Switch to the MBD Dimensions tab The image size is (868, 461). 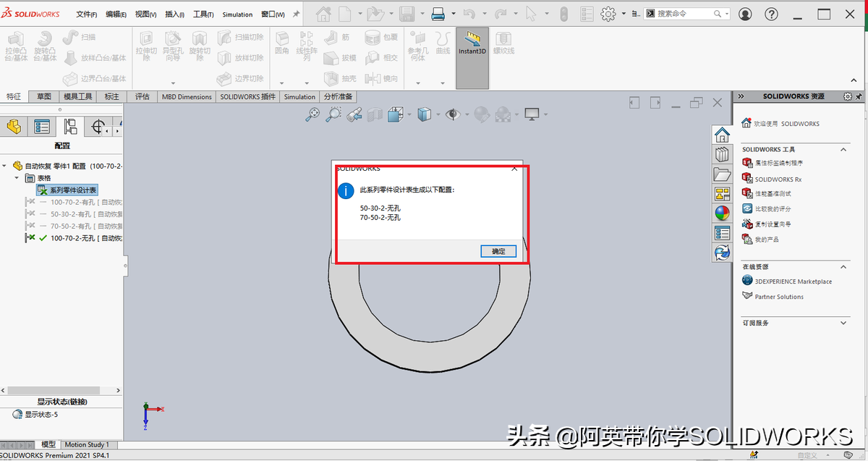click(187, 96)
